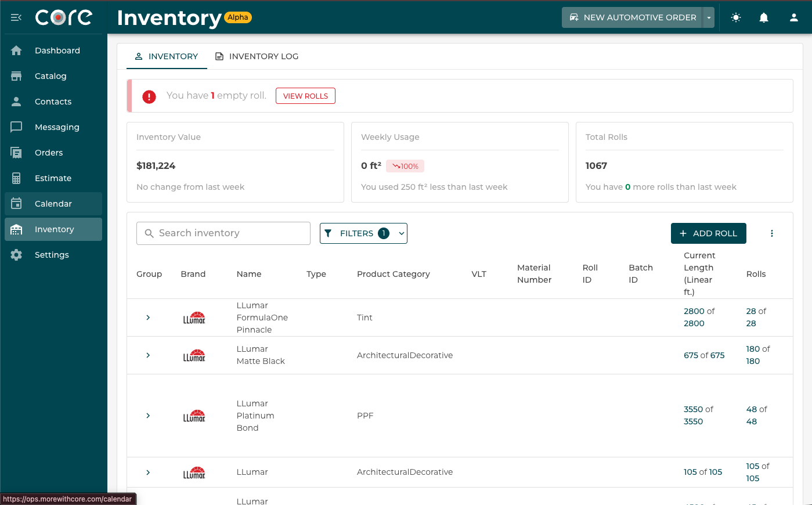This screenshot has height=505, width=812.
Task: Click the Search inventory field
Action: (223, 233)
